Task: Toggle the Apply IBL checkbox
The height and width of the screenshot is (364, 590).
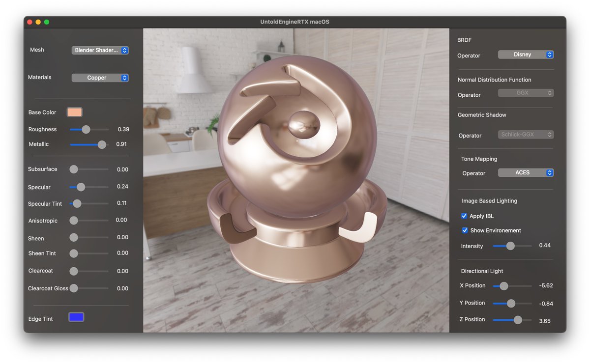Action: pos(464,216)
